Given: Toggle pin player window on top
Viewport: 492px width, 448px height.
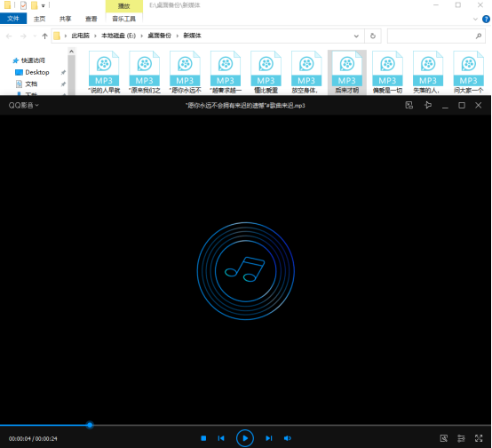Looking at the screenshot, I should (x=427, y=105).
